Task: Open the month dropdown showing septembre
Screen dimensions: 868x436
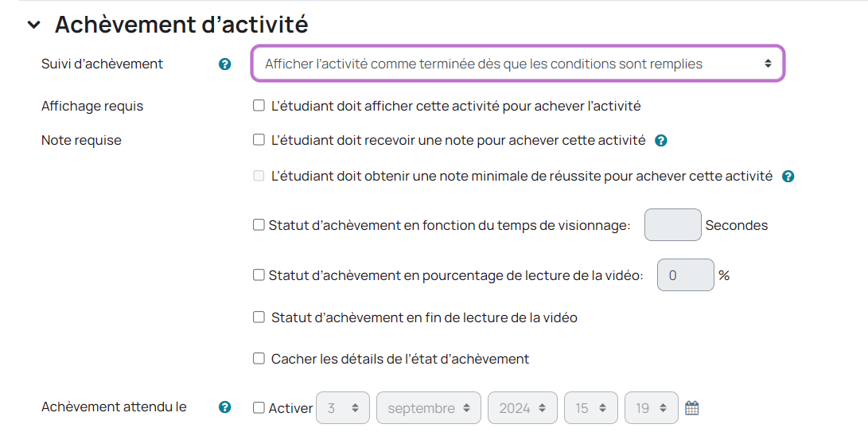Action: pyautogui.click(x=429, y=408)
